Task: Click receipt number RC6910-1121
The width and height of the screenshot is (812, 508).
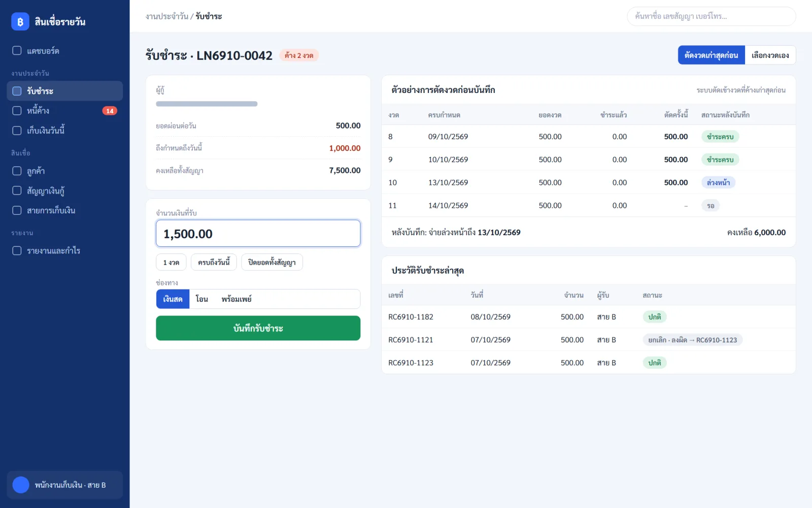Action: pyautogui.click(x=411, y=340)
